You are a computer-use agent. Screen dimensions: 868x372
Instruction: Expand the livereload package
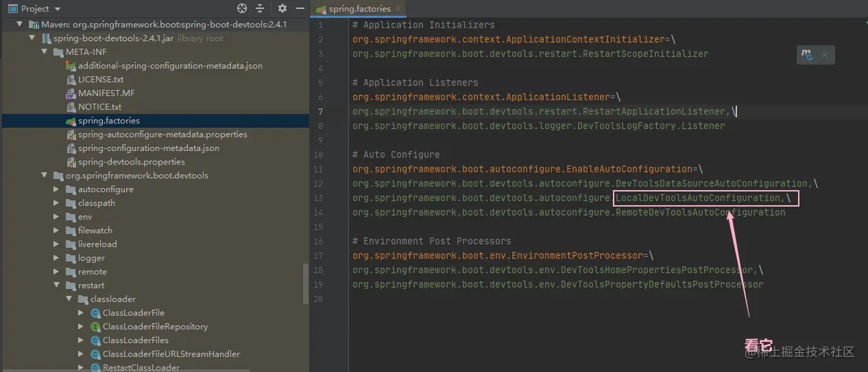(x=57, y=244)
